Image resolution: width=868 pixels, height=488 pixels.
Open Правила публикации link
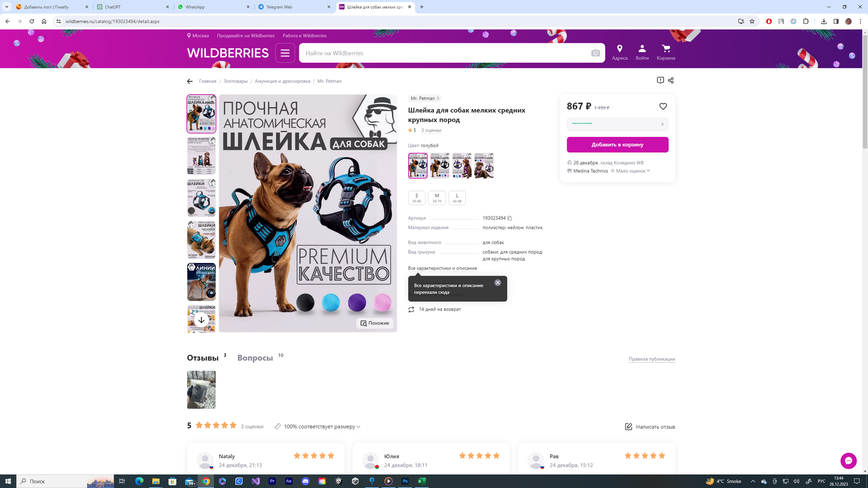pos(652,359)
